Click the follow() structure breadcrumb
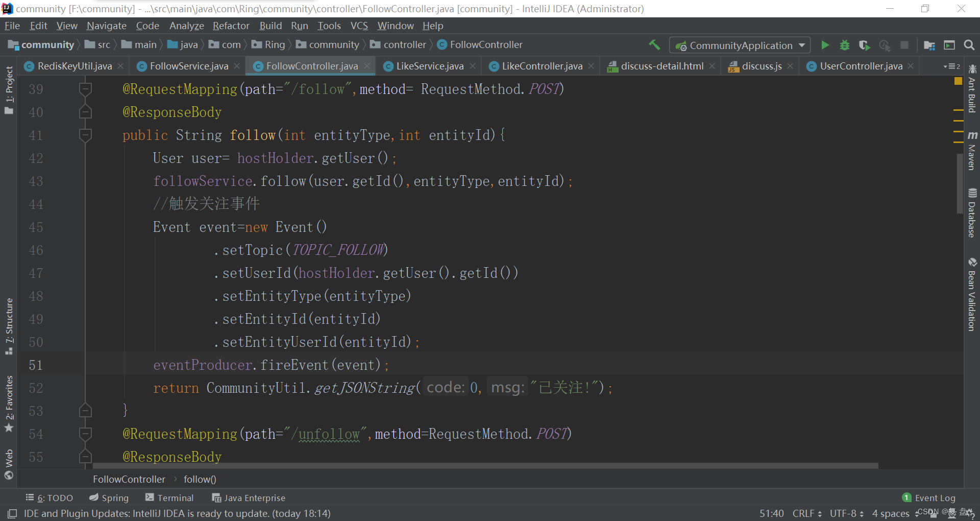The width and height of the screenshot is (980, 521). click(200, 479)
